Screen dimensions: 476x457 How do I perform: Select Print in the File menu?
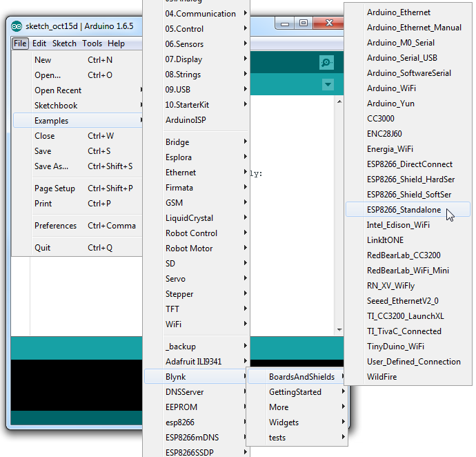77,204
